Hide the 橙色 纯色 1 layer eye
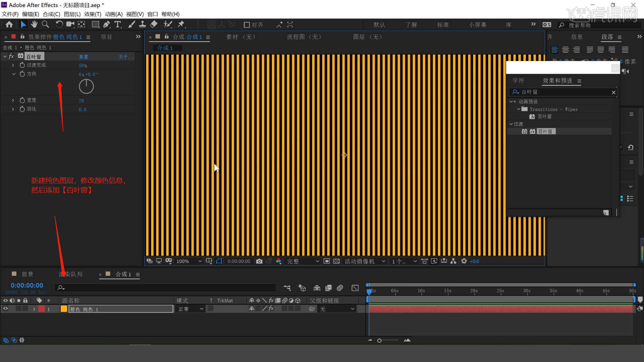This screenshot has height=362, width=644. pyautogui.click(x=5, y=309)
